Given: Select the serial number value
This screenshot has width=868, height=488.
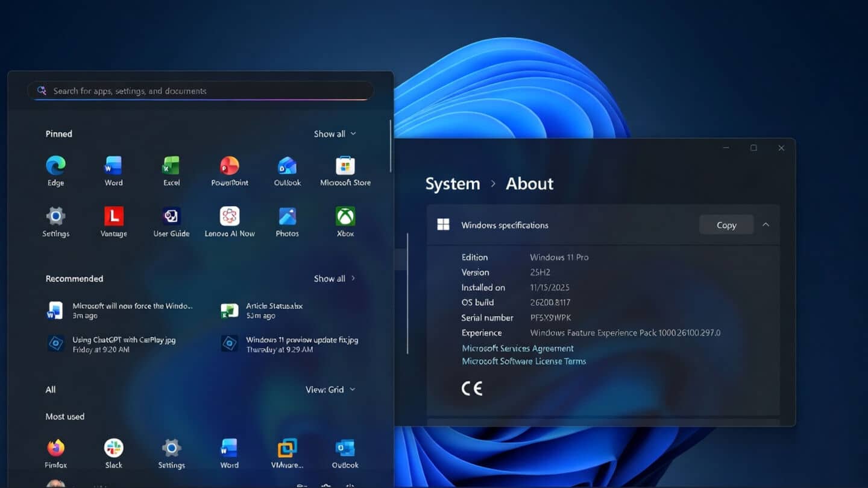Looking at the screenshot, I should (550, 318).
